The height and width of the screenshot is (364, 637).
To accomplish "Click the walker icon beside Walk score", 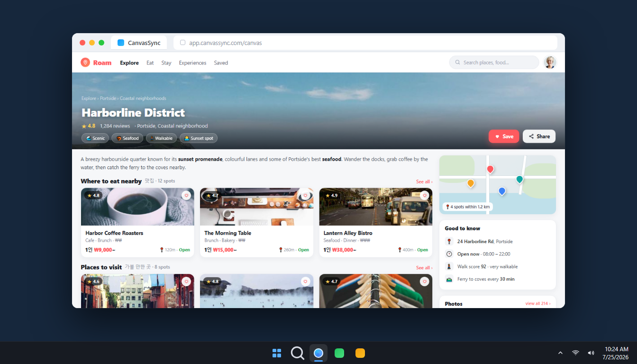I will tap(449, 266).
